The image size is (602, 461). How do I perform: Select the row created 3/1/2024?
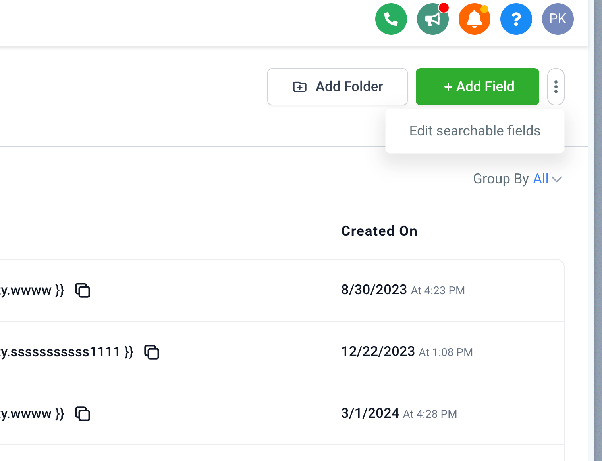282,414
